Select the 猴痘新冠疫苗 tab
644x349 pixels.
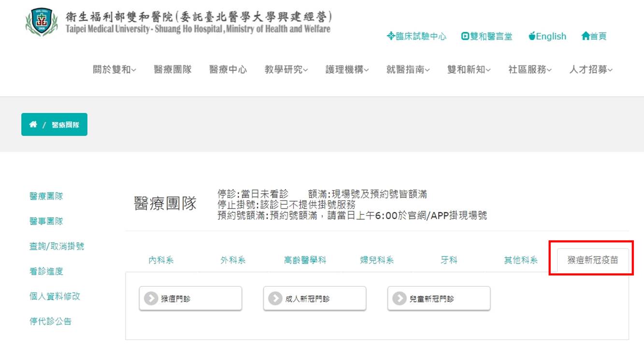[593, 260]
